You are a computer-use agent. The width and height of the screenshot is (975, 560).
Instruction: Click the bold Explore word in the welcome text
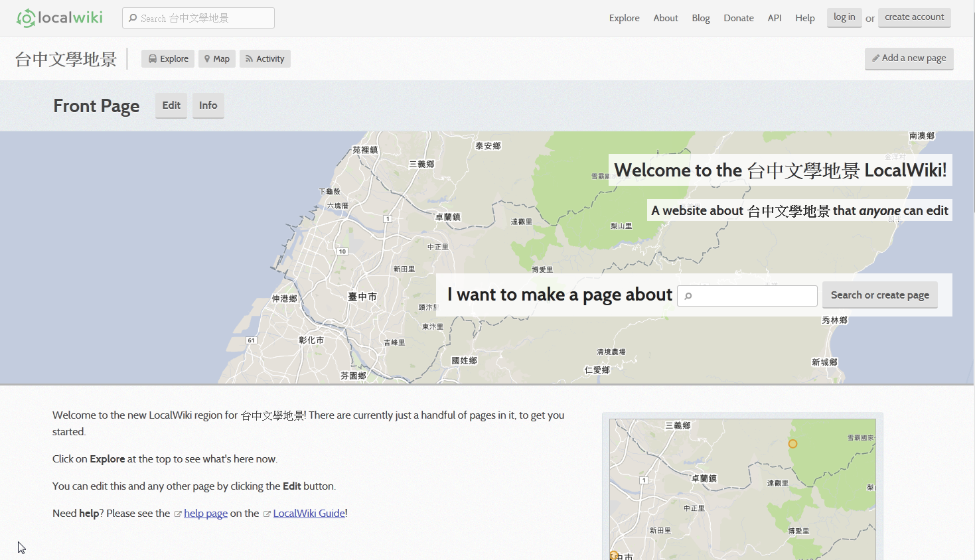point(108,459)
